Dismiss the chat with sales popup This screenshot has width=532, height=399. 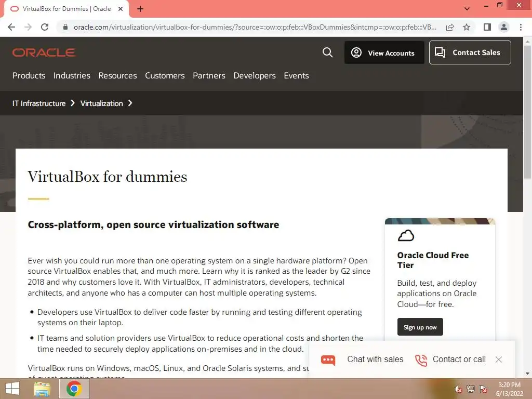coord(498,360)
